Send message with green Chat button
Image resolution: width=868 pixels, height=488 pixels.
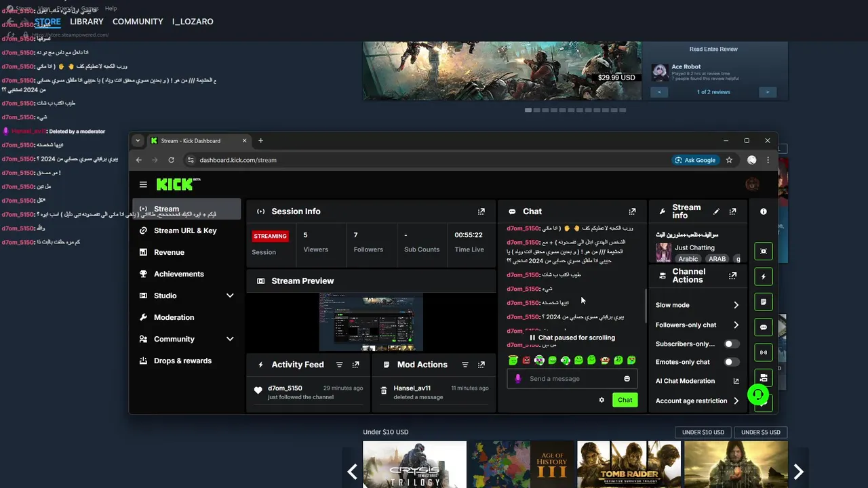625,400
